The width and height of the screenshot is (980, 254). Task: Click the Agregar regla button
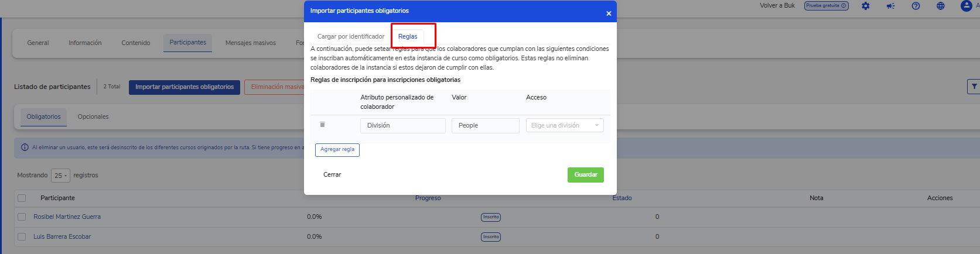(337, 150)
